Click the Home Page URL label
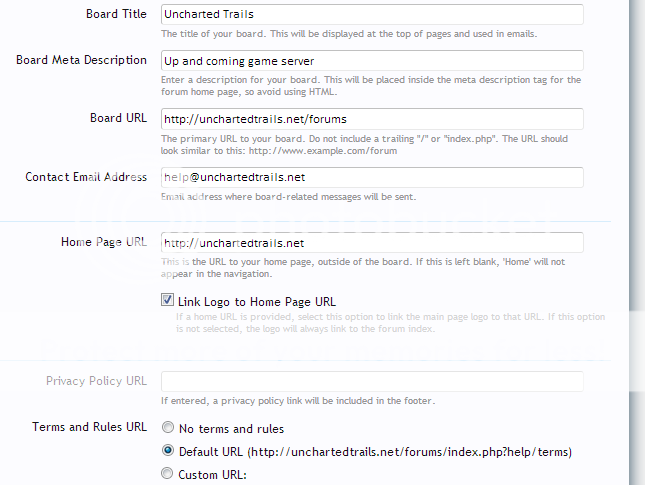Screen dimensions: 645x485 point(104,242)
